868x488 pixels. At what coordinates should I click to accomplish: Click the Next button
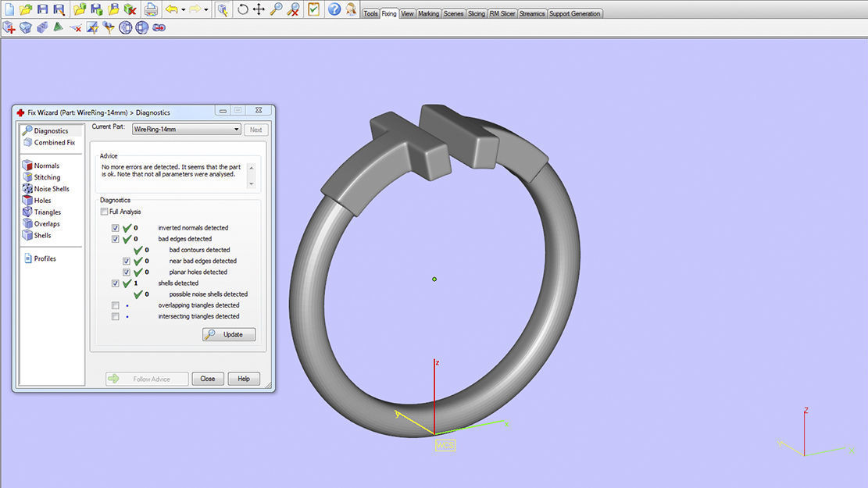click(255, 130)
